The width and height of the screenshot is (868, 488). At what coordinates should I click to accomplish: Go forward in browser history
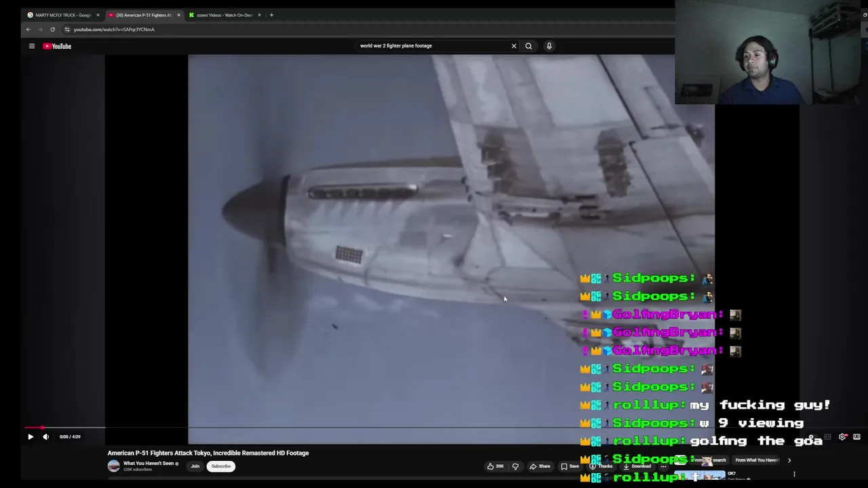click(40, 29)
